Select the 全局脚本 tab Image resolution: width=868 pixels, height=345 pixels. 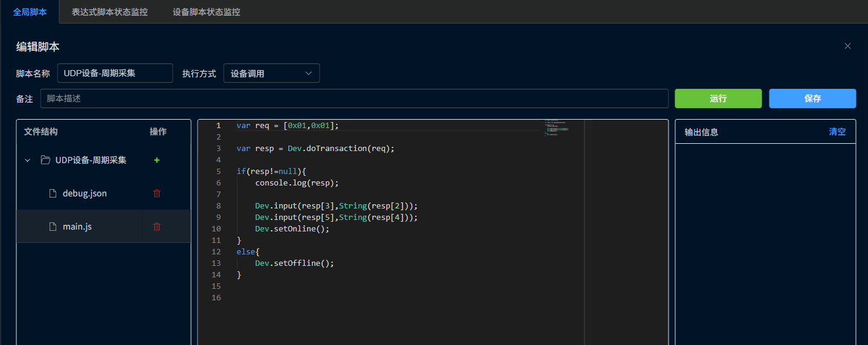coord(30,11)
